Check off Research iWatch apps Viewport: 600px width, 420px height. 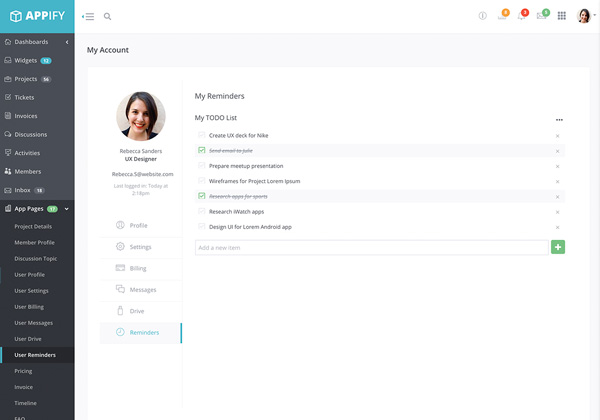click(202, 211)
